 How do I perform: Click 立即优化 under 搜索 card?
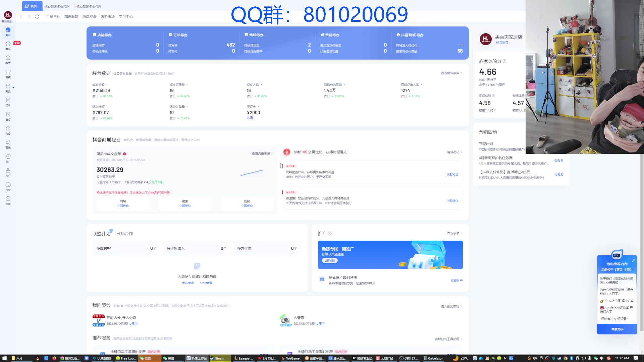pyautogui.click(x=185, y=206)
